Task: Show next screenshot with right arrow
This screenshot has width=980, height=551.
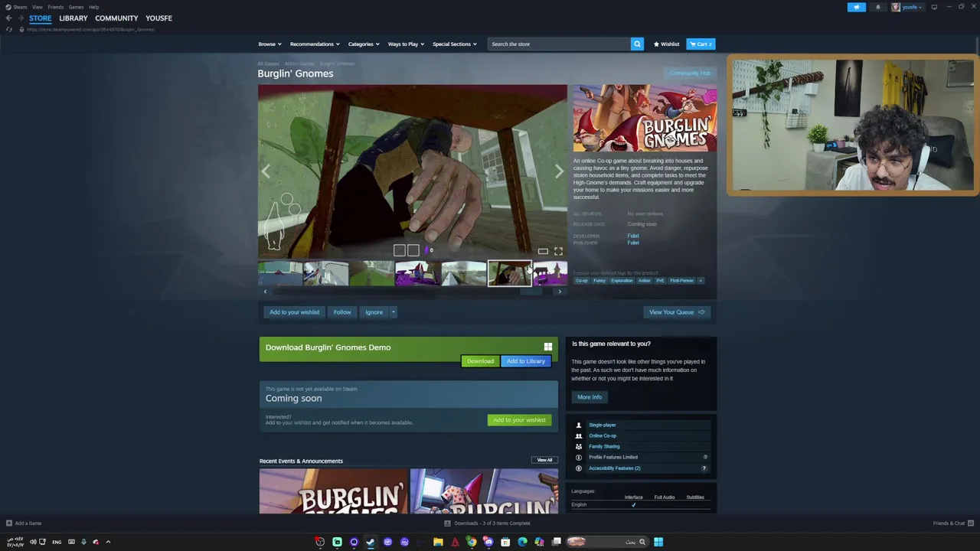Action: pyautogui.click(x=558, y=171)
